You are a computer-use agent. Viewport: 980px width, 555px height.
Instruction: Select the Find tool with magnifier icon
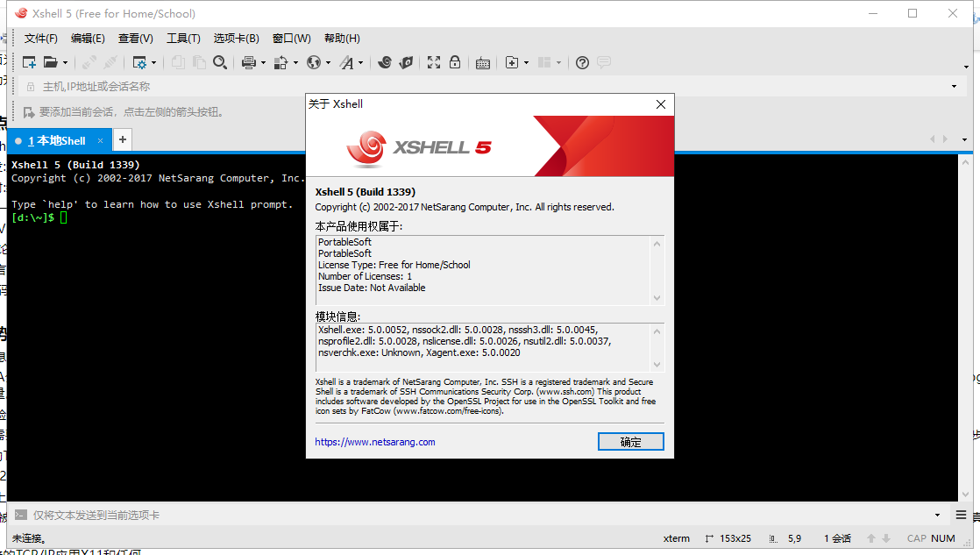coord(220,62)
